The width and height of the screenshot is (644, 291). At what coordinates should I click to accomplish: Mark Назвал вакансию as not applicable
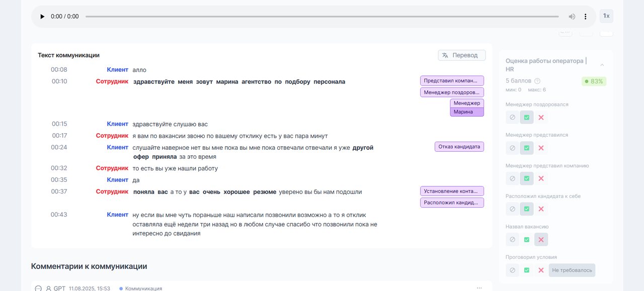click(512, 239)
